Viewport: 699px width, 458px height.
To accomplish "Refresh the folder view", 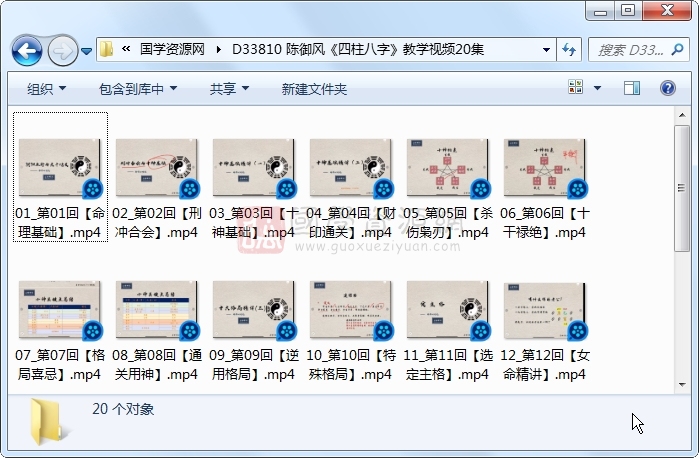I will click(569, 50).
